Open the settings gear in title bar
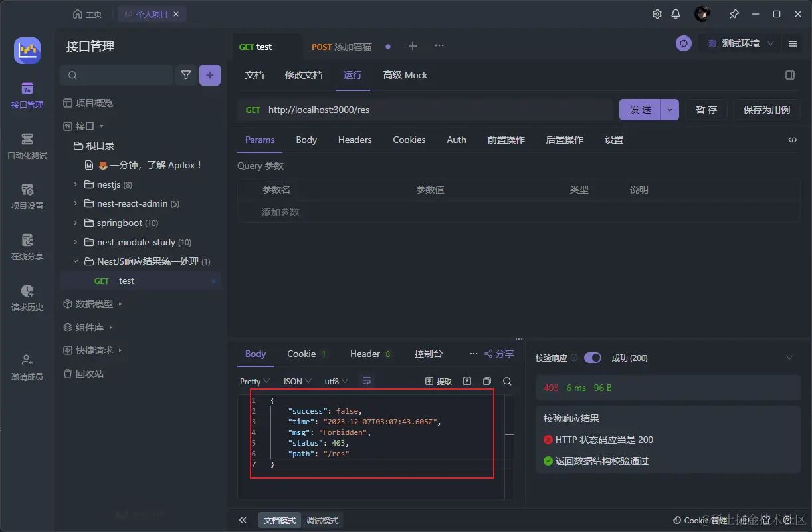812x532 pixels. pos(657,14)
